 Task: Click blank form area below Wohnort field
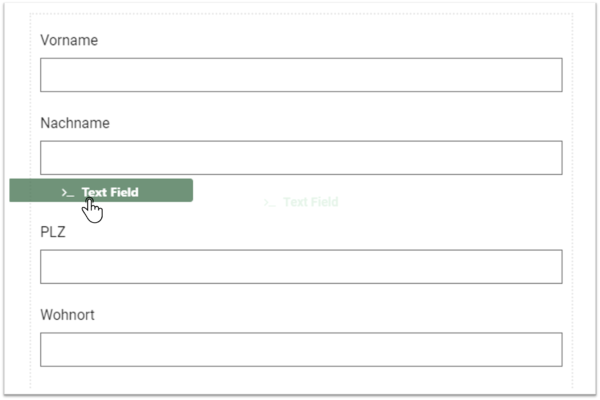click(x=301, y=378)
